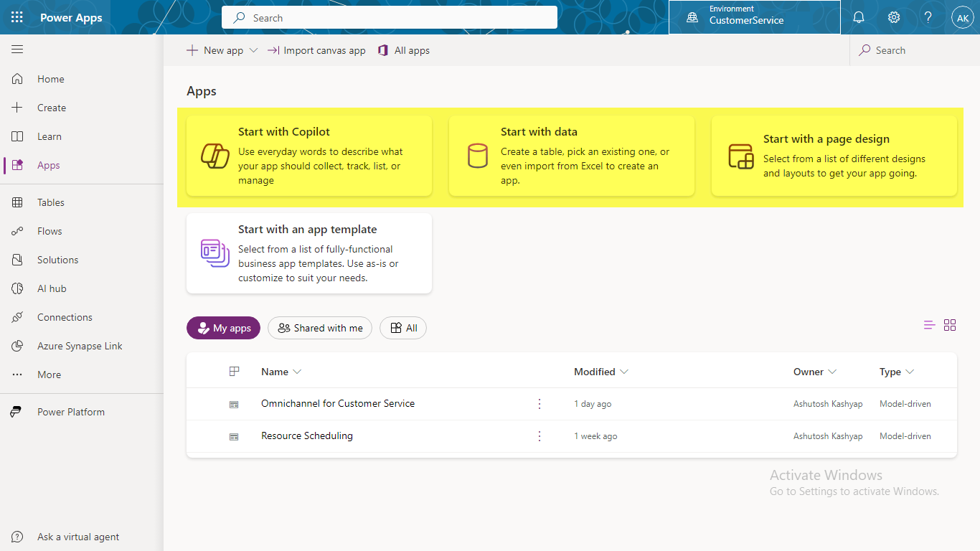Open more options for Omnichannel for Customer Service
This screenshot has height=551, width=980.
pos(540,404)
